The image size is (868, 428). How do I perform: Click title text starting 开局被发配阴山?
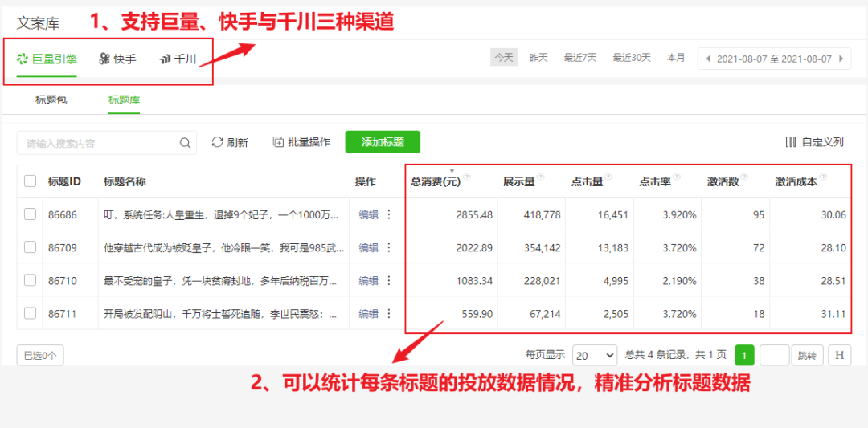220,314
